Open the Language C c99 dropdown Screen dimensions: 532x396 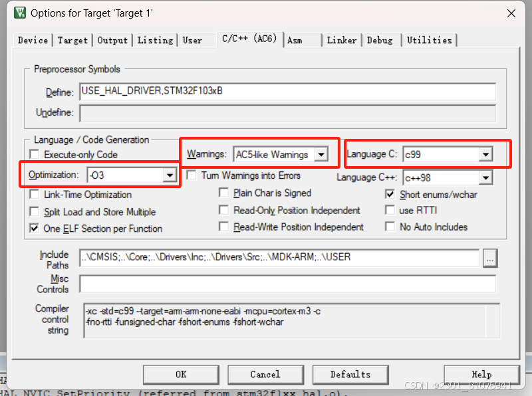pyautogui.click(x=485, y=155)
